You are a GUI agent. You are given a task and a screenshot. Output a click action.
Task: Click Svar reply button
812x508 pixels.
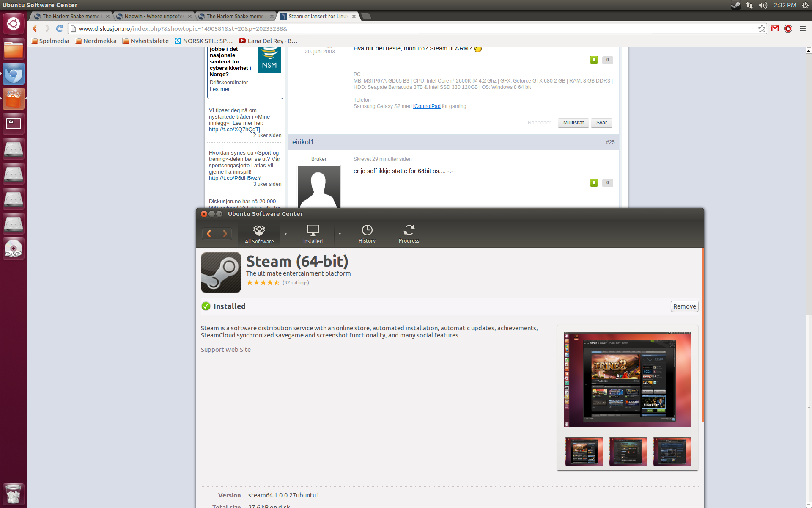[601, 123]
